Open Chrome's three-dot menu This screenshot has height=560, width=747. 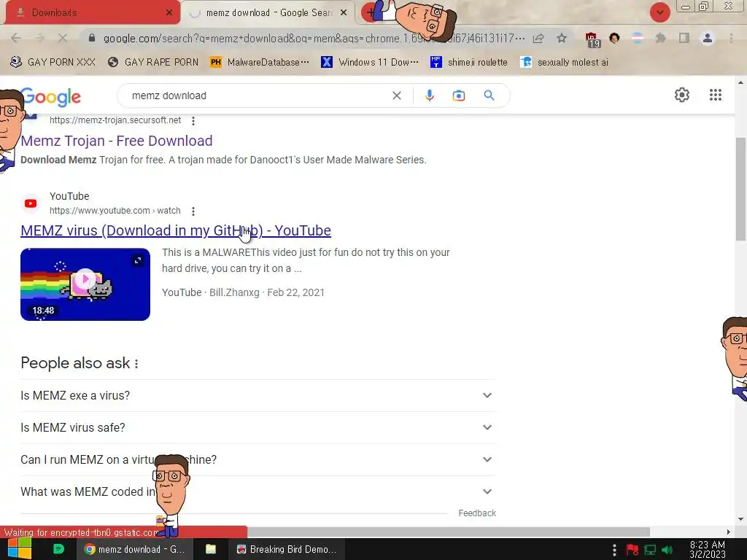click(731, 38)
